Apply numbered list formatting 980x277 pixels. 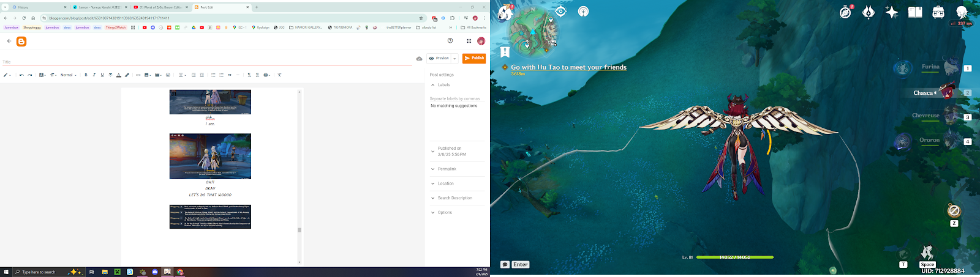click(222, 75)
